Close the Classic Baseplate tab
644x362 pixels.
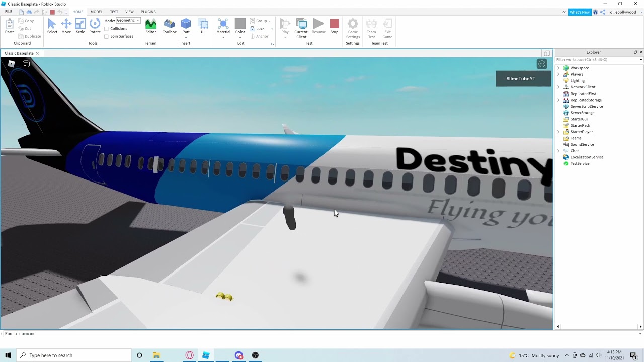pyautogui.click(x=37, y=53)
